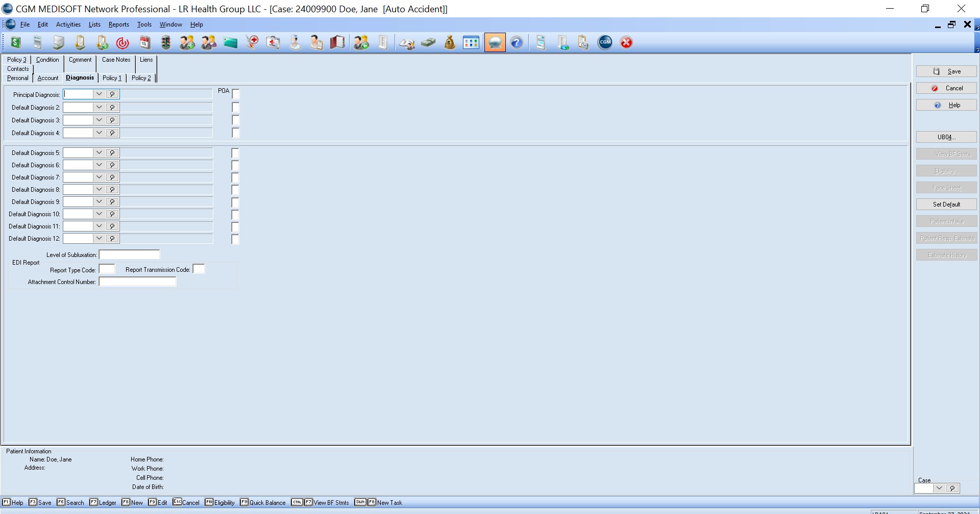Click the Help button in right panel
980x514 pixels.
pyautogui.click(x=946, y=105)
